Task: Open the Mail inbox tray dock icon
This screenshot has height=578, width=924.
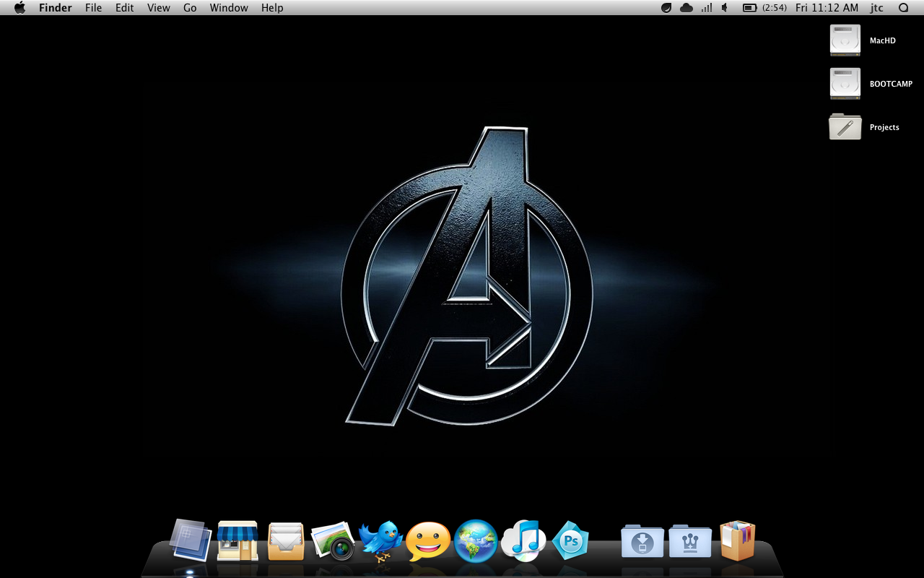Action: [x=286, y=541]
